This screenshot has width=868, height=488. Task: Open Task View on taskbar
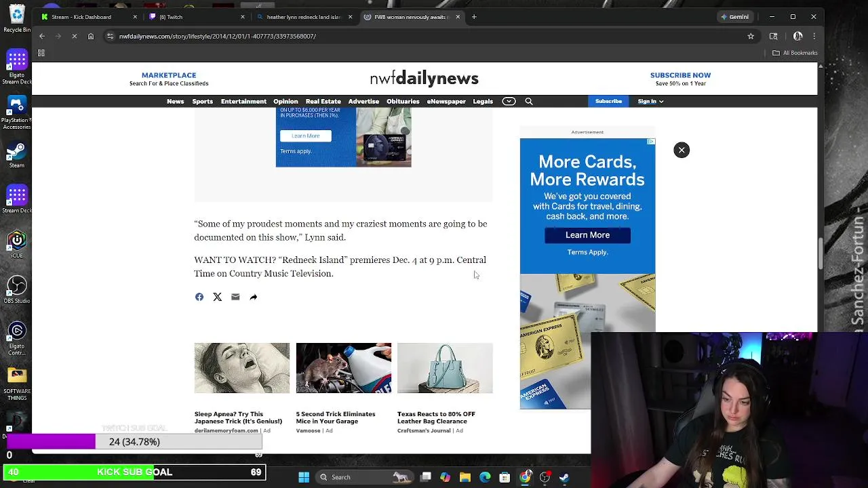coord(426,477)
